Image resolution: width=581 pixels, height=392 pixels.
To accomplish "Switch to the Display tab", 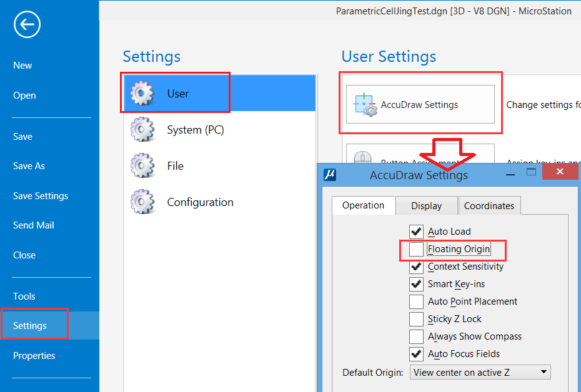I will pos(427,206).
